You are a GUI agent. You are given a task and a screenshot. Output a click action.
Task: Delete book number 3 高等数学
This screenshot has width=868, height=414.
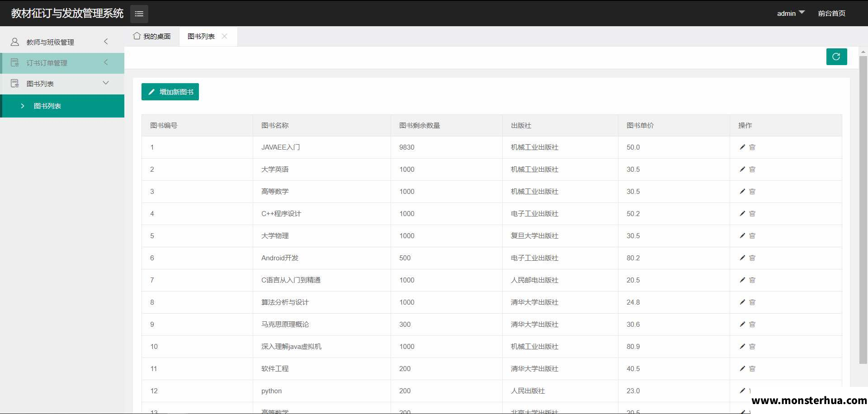pyautogui.click(x=752, y=191)
